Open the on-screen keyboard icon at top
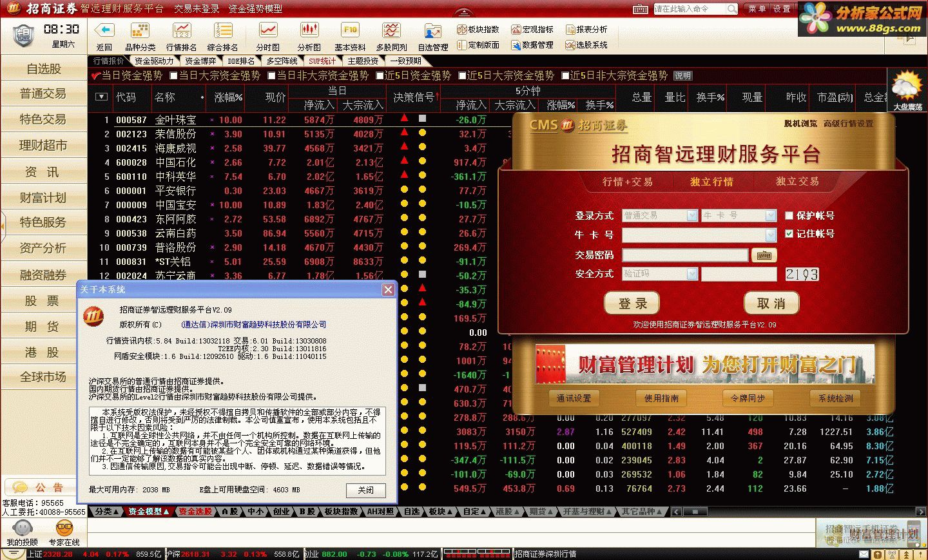The height and width of the screenshot is (560, 928). [641, 9]
